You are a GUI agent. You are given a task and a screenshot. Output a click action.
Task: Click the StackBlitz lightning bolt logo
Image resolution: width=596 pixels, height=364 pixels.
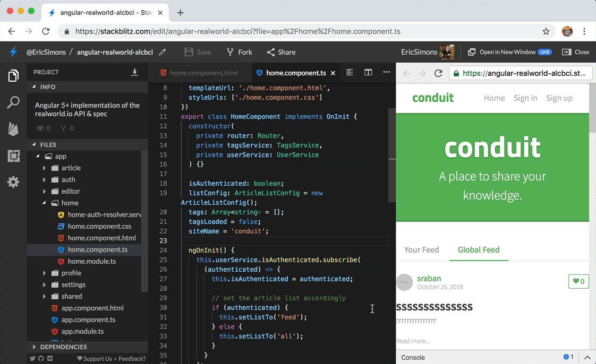point(13,52)
